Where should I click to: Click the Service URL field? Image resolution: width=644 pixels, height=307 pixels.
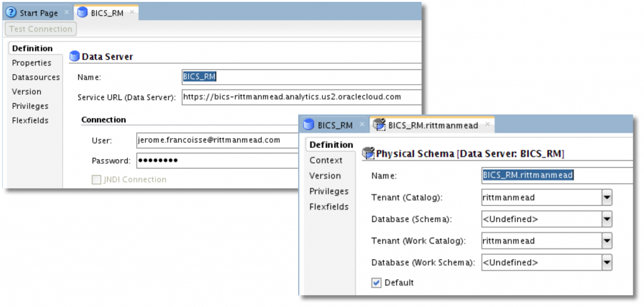pyautogui.click(x=301, y=97)
